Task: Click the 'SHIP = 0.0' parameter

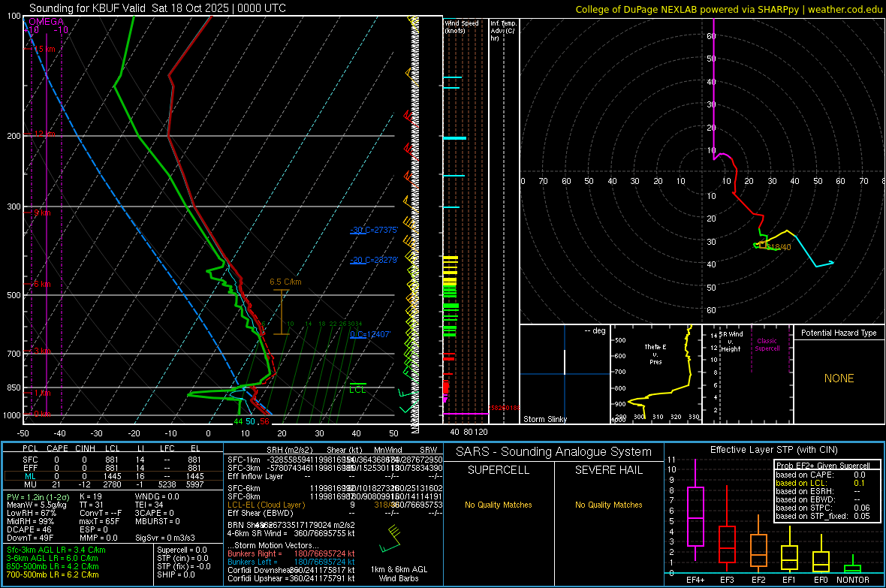Action: (176, 574)
